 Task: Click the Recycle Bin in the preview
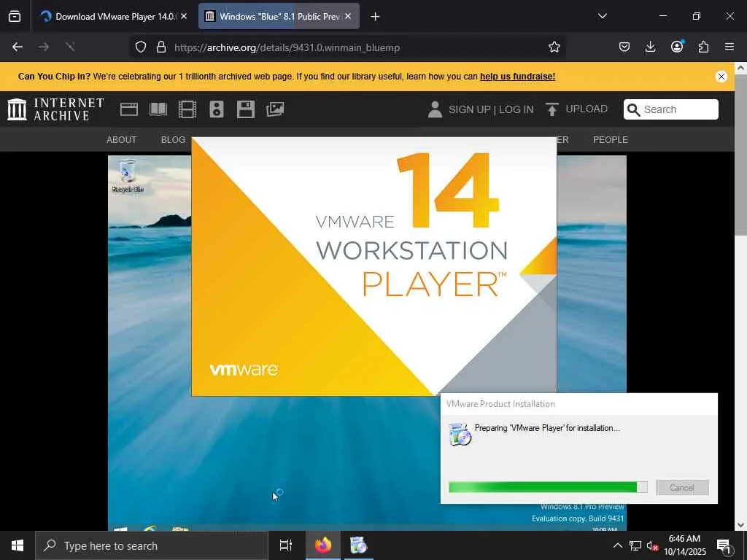(x=128, y=176)
